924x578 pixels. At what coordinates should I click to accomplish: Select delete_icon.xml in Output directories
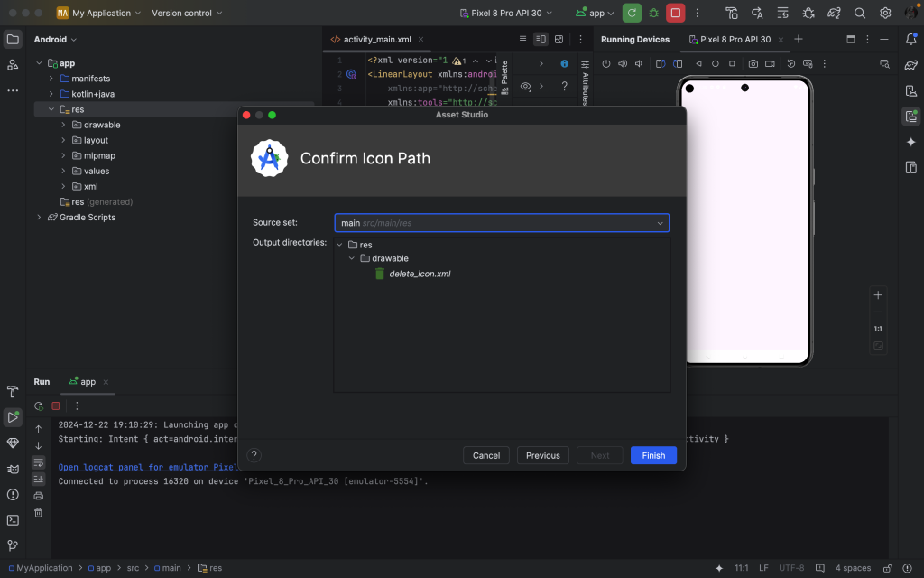tap(420, 274)
